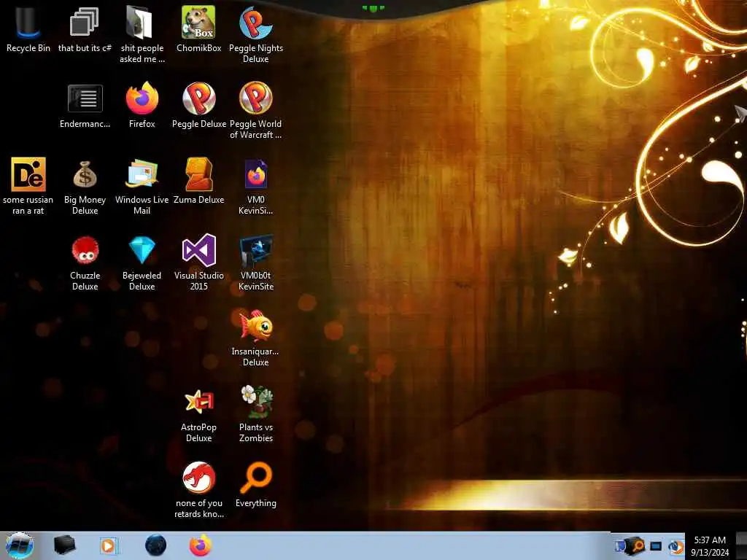The image size is (747, 560).
Task: Click the monitor icon in system tray
Action: click(x=656, y=546)
